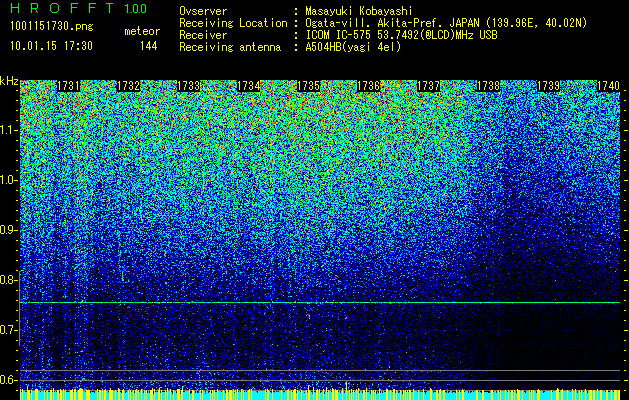Screen dimensions: 629x400
Task: Click the 'Ovserver' field label
Action: pos(203,11)
